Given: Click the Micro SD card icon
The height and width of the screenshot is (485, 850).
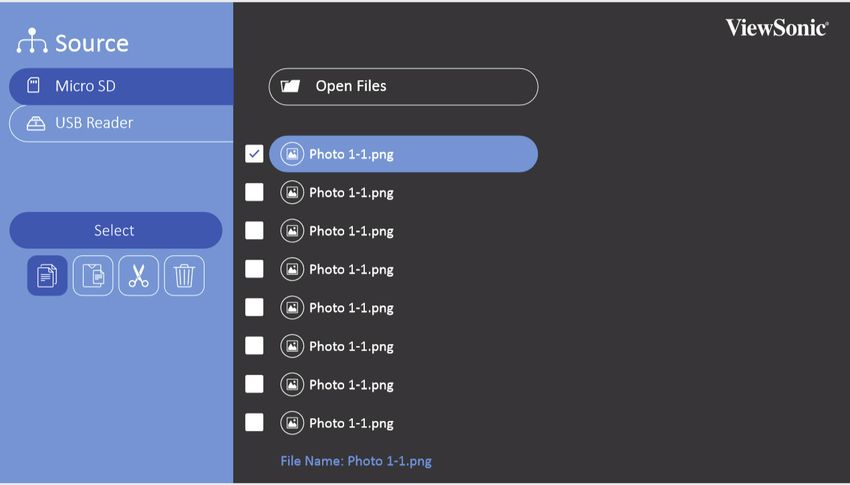Looking at the screenshot, I should [x=34, y=85].
